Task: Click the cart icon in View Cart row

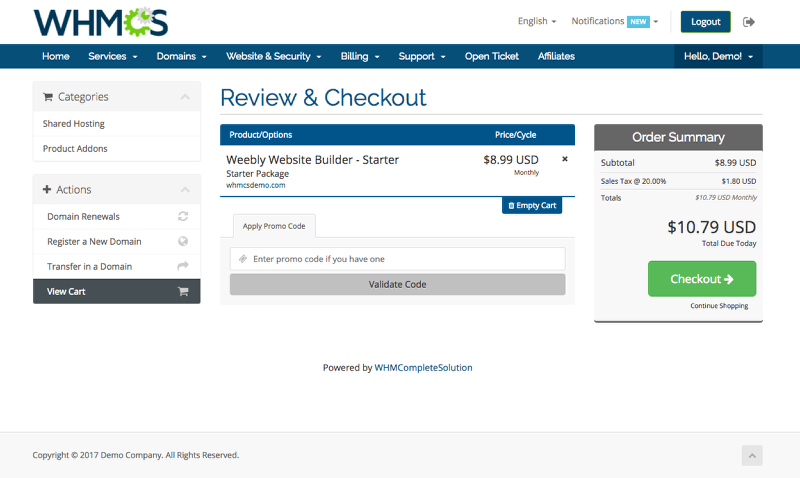Action: tap(183, 291)
